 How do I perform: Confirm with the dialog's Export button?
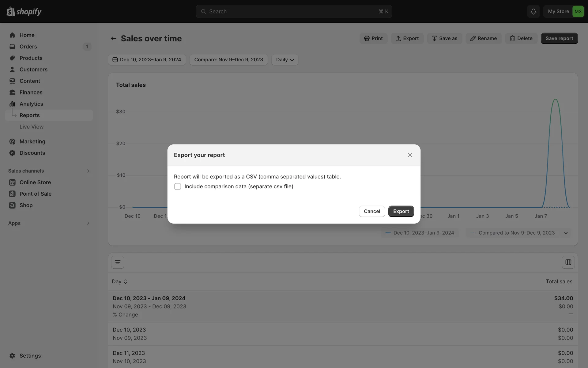click(x=401, y=211)
